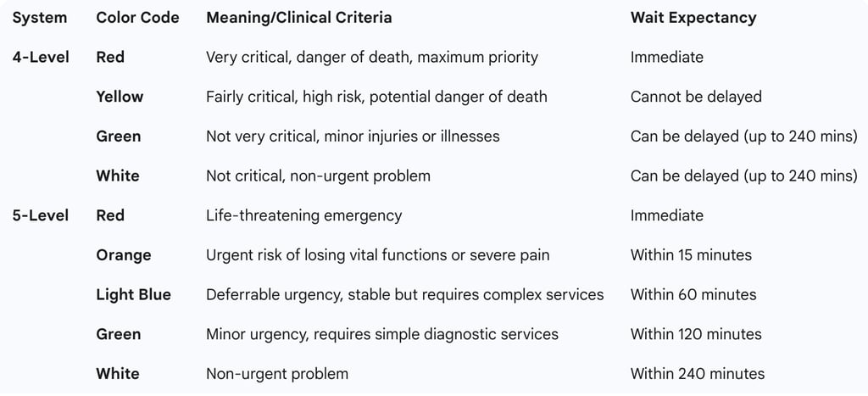Select the Light Blue color code cell

tap(133, 294)
